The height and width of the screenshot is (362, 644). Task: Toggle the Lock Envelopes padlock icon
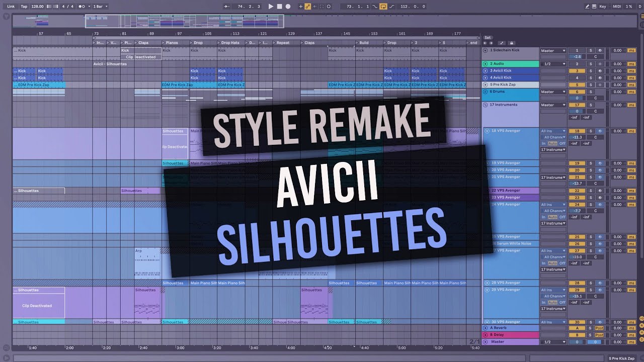512,43
